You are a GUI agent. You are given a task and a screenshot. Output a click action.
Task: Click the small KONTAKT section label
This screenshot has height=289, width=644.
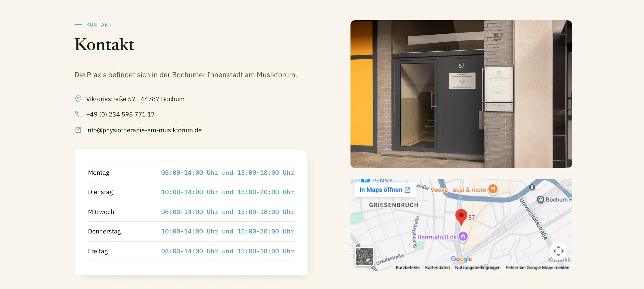point(99,25)
